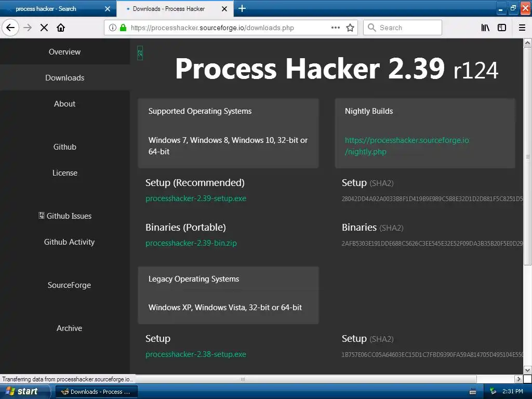Download processhacker-2.39-bin.zip

[191, 243]
